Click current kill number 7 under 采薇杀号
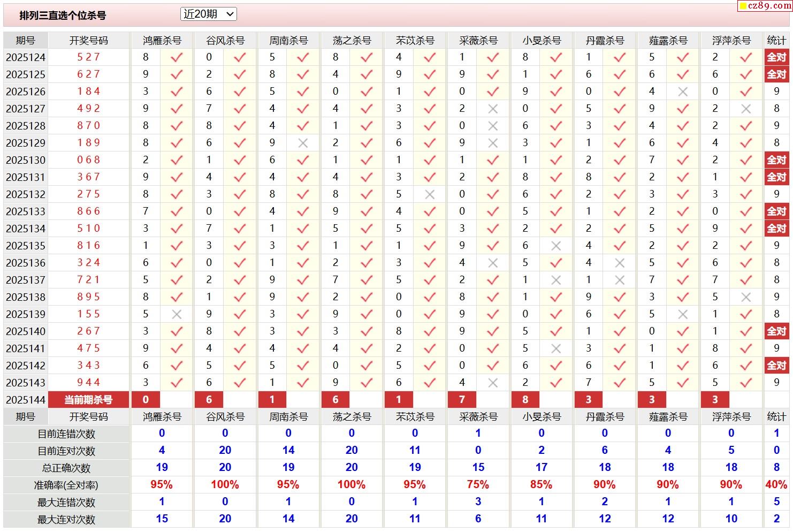The height and width of the screenshot is (532, 793). pos(462,400)
